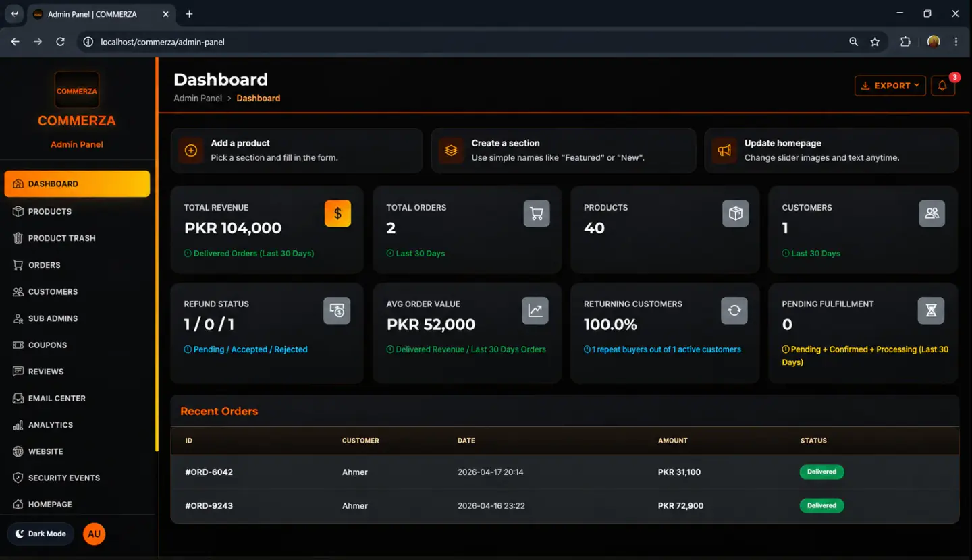Image resolution: width=972 pixels, height=560 pixels.
Task: Open Orders in sidebar
Action: click(x=77, y=265)
